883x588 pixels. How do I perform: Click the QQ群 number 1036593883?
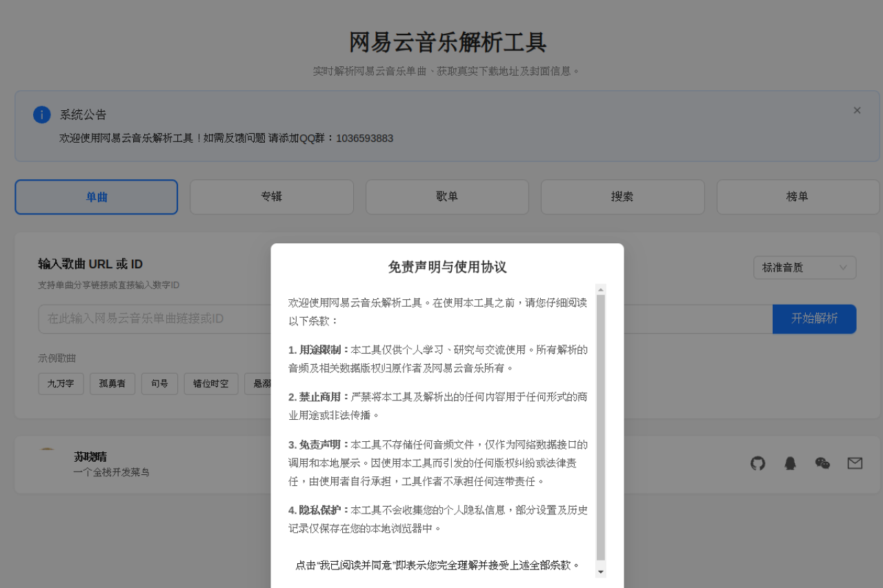point(364,139)
